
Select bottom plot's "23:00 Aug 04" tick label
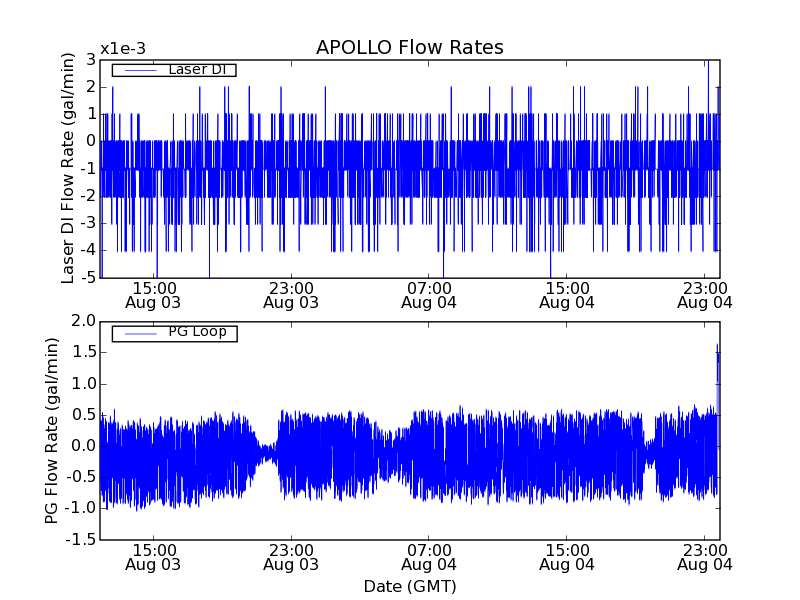coord(705,557)
